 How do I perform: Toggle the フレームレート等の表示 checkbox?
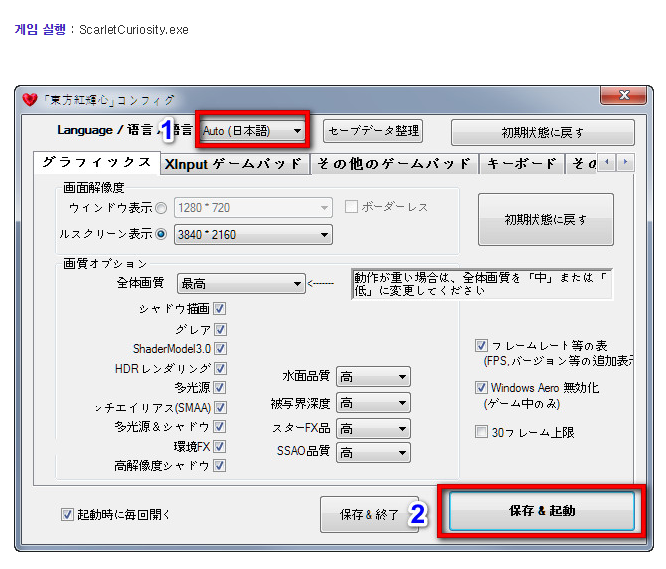(x=481, y=345)
